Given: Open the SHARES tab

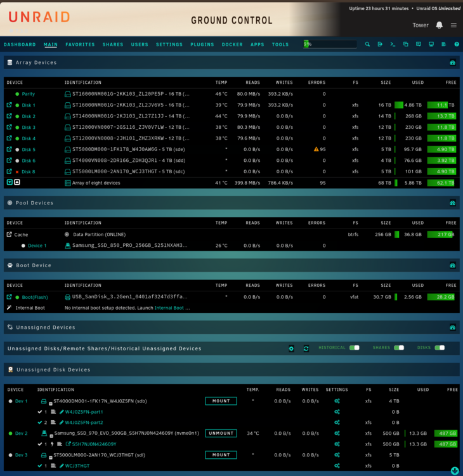Looking at the screenshot, I should (113, 44).
